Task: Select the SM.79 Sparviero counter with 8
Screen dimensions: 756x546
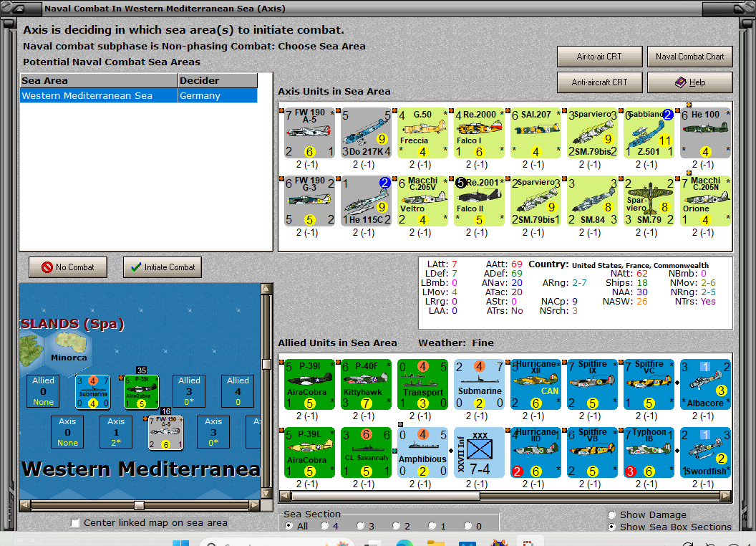Action: pos(649,201)
